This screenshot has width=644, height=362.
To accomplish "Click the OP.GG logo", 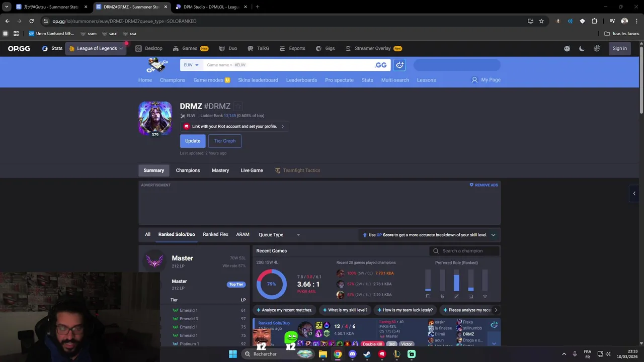I will 19,48.
